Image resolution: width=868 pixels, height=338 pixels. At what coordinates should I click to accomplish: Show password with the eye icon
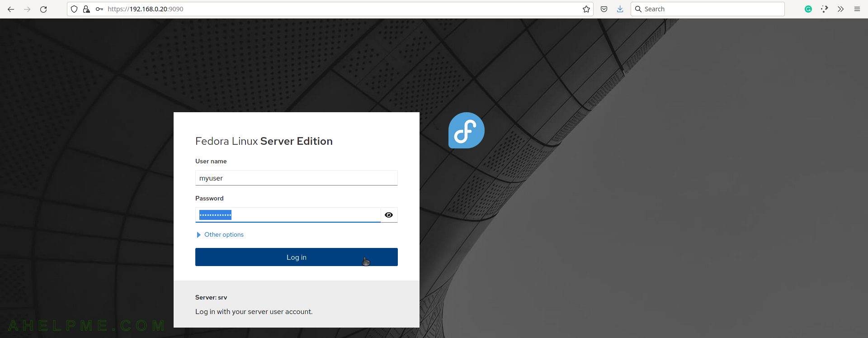[389, 215]
